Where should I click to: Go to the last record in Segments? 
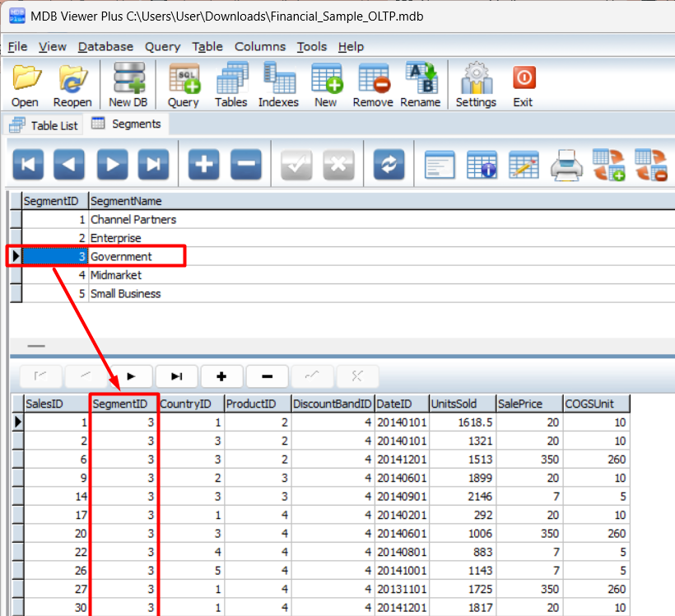click(153, 164)
